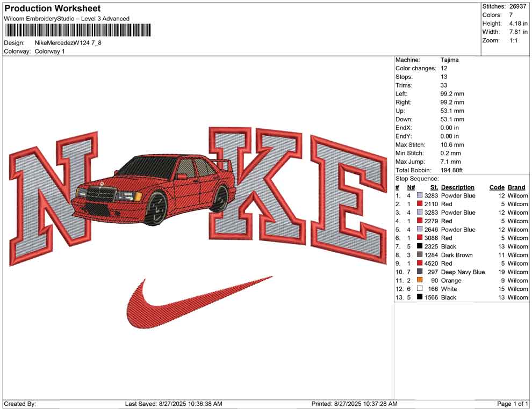Viewport: 532px width, 409px height.
Task: Click the Colors value 7
Action: [511, 15]
